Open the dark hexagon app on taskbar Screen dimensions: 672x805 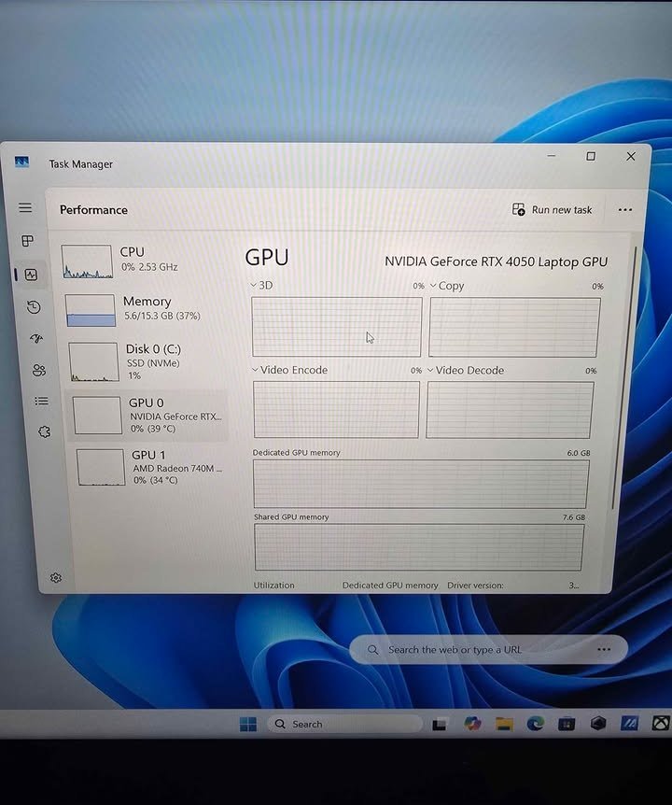(598, 724)
